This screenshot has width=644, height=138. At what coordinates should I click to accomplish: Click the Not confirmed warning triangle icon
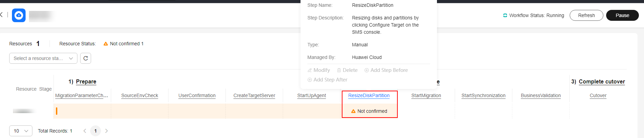tap(353, 111)
